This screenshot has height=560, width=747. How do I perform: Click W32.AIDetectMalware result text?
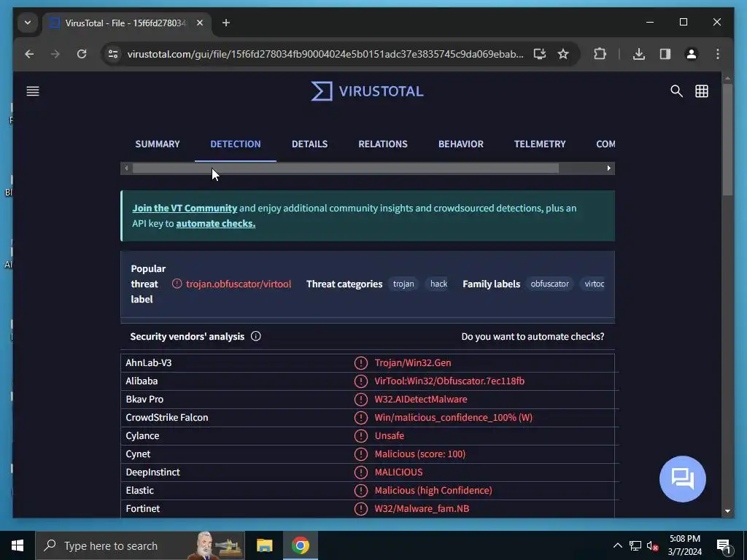[421, 399]
